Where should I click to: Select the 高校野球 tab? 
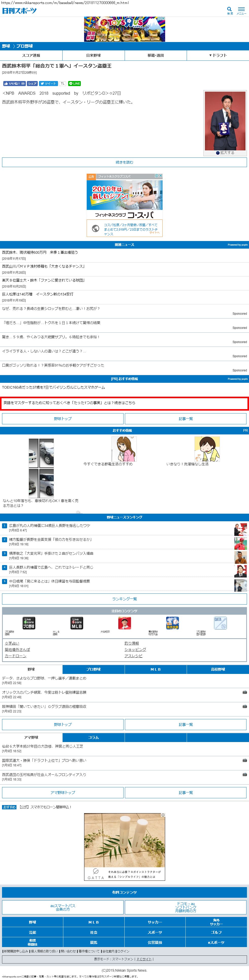coord(218,669)
